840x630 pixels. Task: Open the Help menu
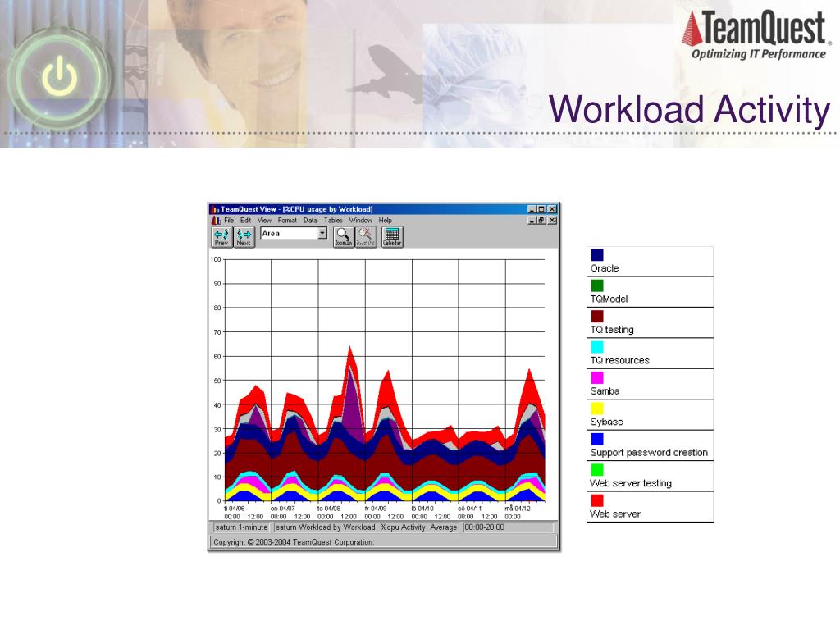click(386, 220)
